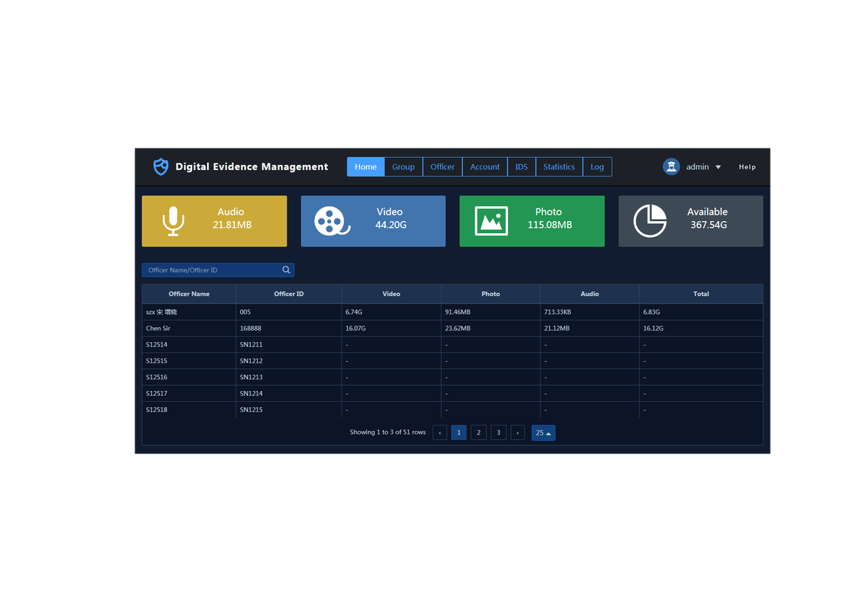Screen dimensions: 868x605
Task: Go to the Log tab
Action: coord(597,166)
